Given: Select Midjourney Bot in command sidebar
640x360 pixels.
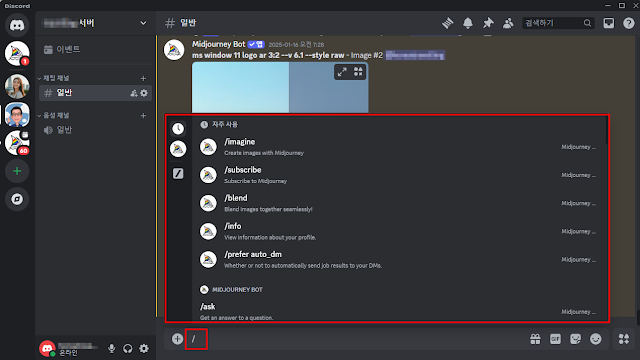Looking at the screenshot, I should 178,149.
